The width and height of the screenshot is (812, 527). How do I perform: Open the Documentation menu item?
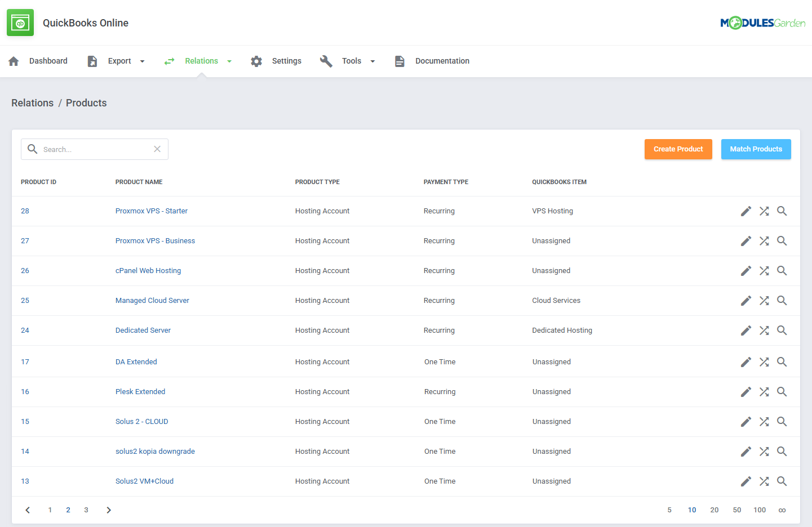442,61
